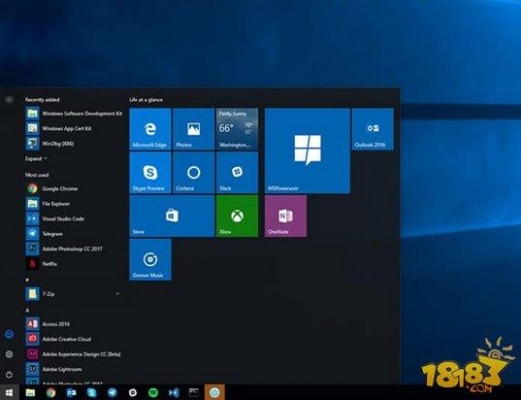Click the Windows Start button on taskbar

pyautogui.click(x=9, y=392)
